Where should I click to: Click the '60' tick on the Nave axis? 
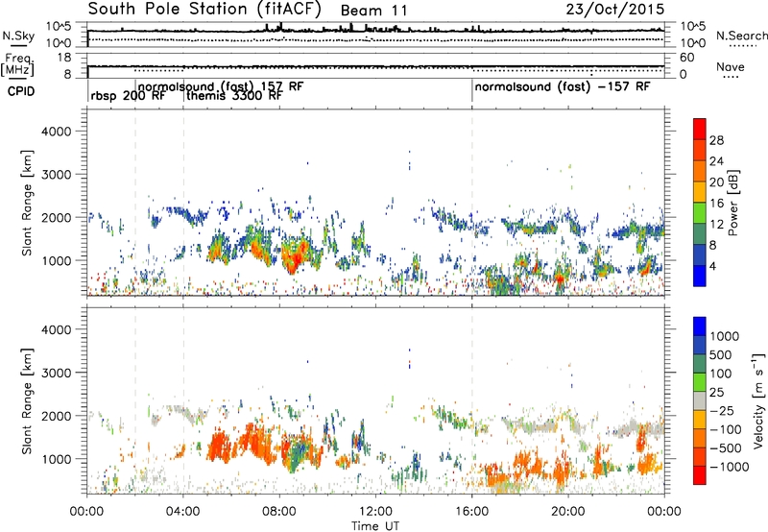point(687,58)
